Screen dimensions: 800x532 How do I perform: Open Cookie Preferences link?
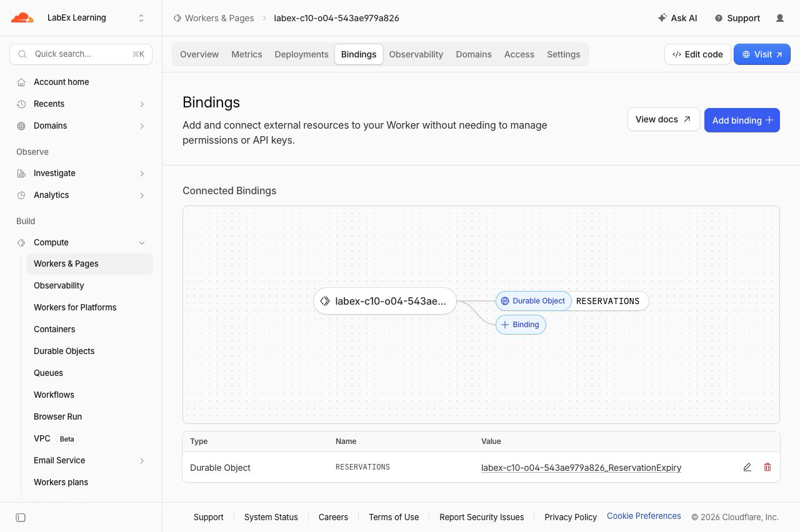coord(644,516)
